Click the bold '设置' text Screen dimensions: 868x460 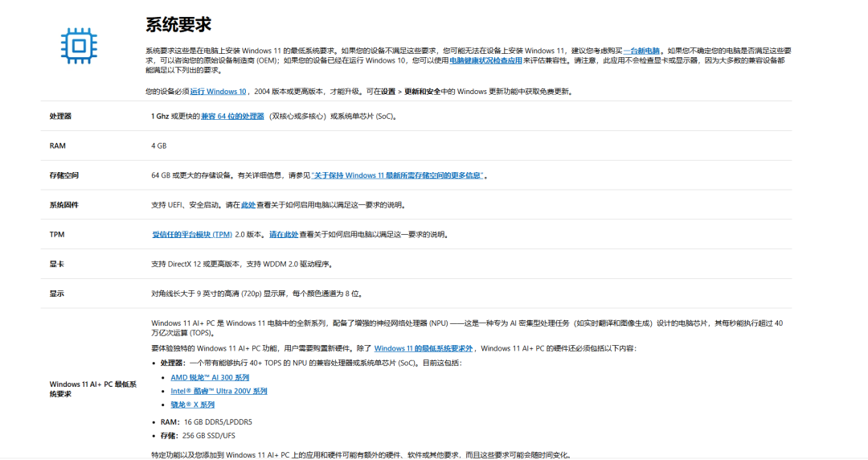tap(388, 92)
